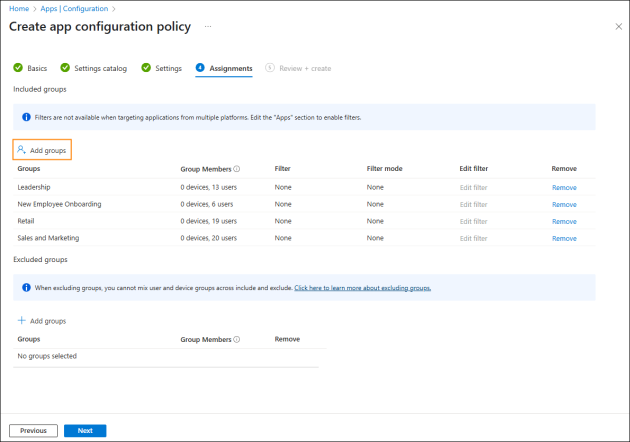Click the Group Members info icon in Excluded groups

coord(237,339)
